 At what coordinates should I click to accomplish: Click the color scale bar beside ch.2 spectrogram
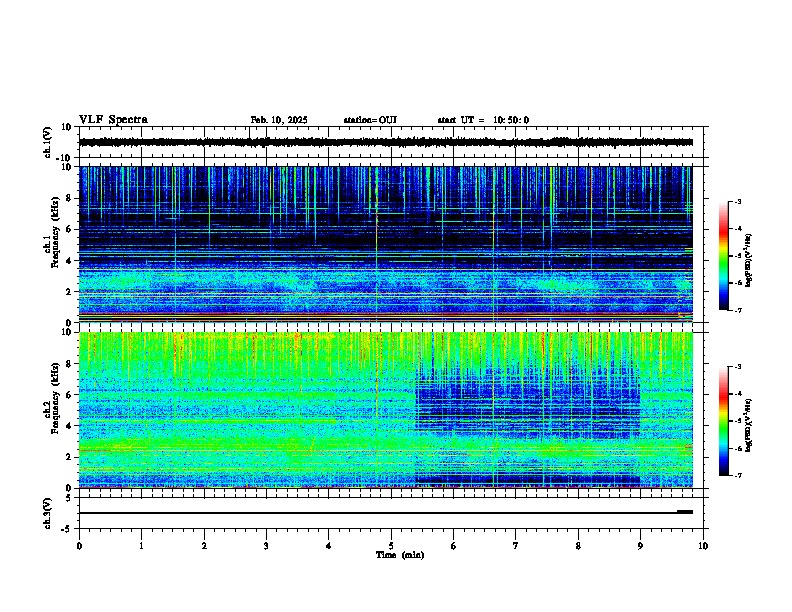click(x=724, y=421)
